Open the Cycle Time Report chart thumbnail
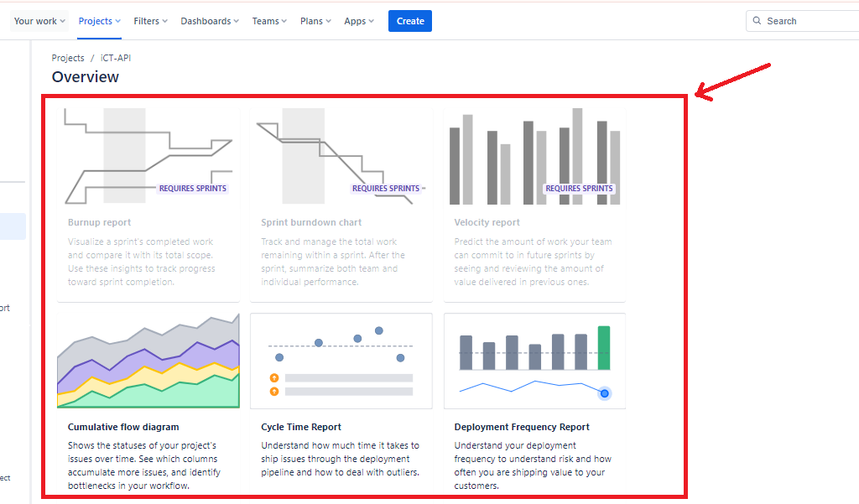 [341, 361]
